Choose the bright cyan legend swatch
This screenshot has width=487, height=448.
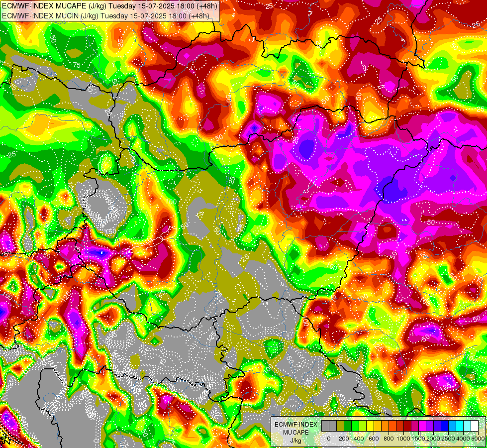click(460, 426)
